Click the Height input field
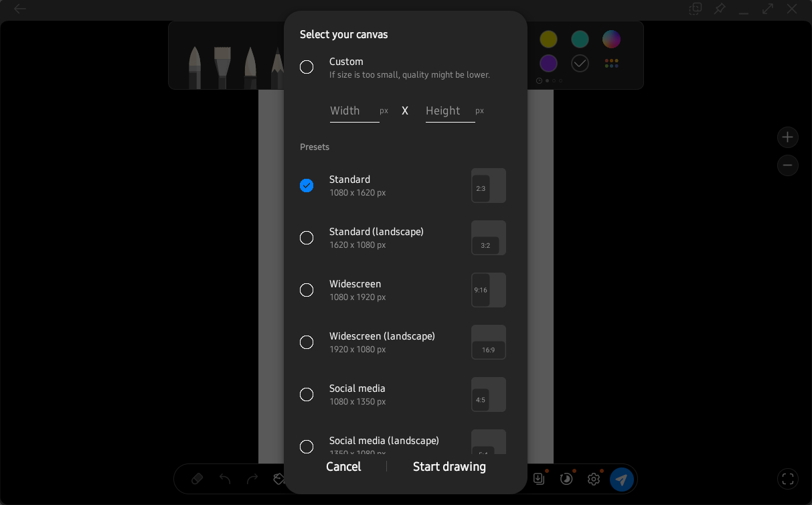 450,111
